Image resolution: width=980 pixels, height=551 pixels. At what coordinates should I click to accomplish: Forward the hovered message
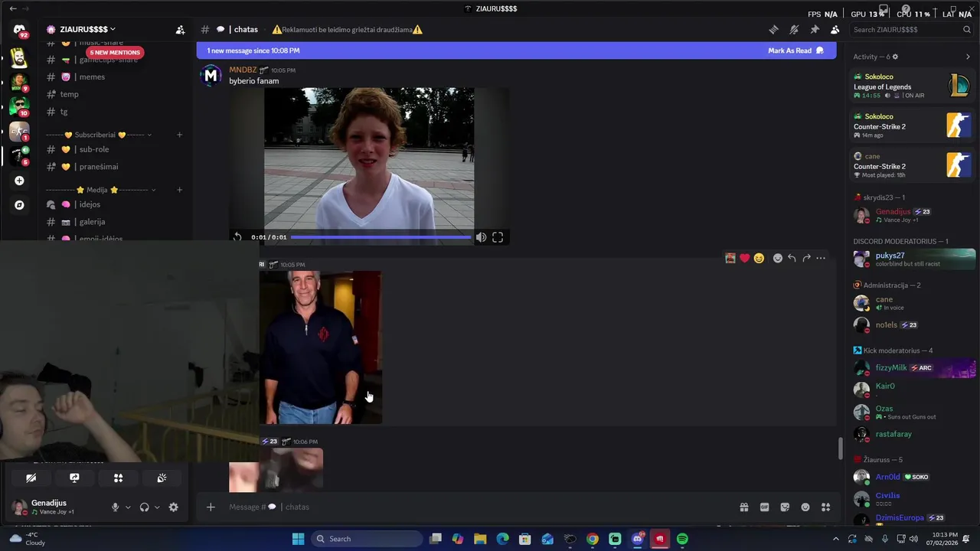[806, 258]
